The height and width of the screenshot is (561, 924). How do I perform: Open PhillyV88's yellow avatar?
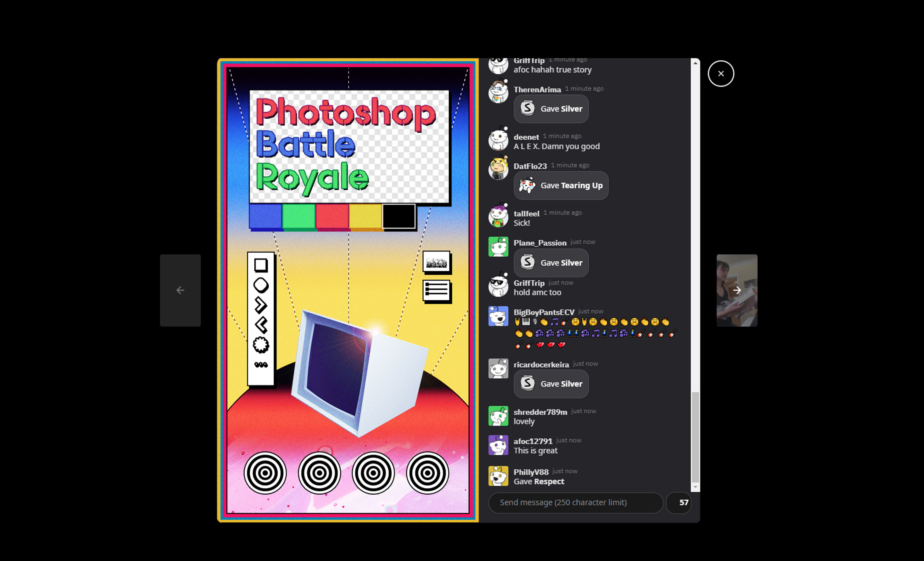498,475
